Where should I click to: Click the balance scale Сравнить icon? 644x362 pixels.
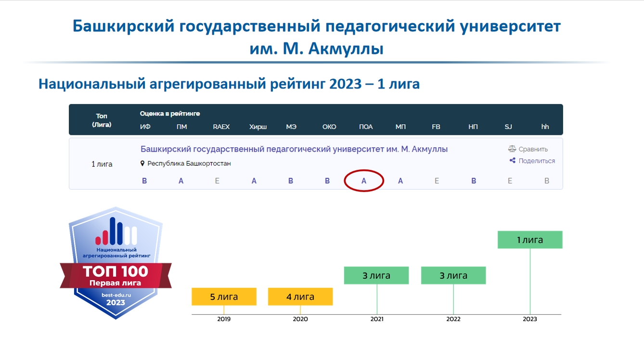tap(512, 149)
